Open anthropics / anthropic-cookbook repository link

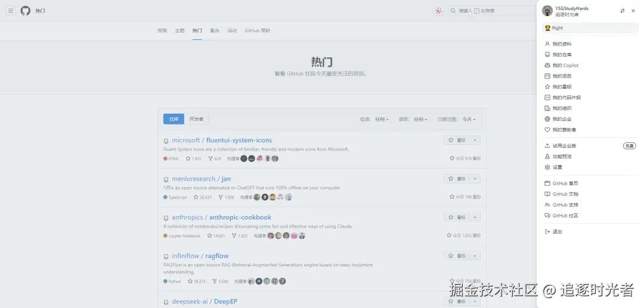click(222, 217)
